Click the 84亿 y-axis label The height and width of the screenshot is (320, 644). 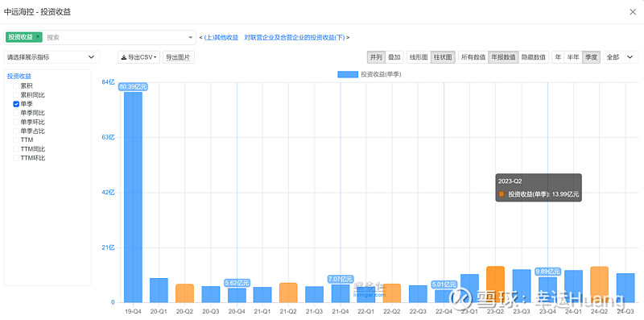[108, 82]
